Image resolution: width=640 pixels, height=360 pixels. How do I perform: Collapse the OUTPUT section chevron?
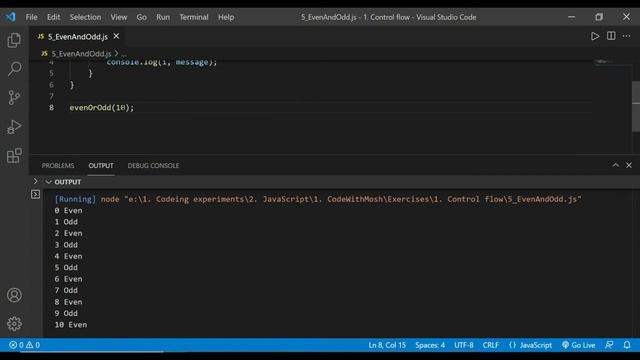49,182
